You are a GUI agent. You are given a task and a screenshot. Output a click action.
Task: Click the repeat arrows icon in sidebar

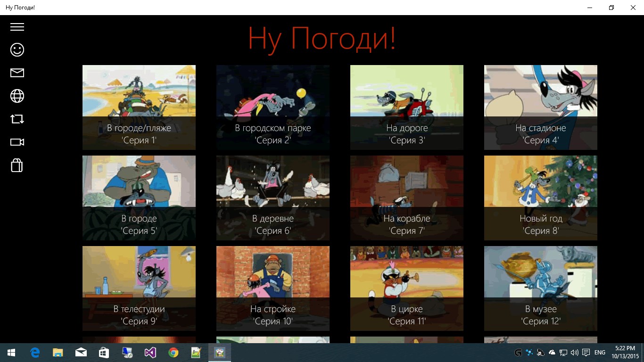(17, 119)
